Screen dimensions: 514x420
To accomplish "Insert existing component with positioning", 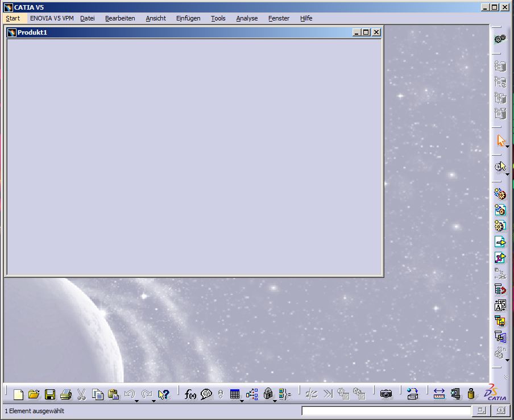I will click(x=500, y=257).
